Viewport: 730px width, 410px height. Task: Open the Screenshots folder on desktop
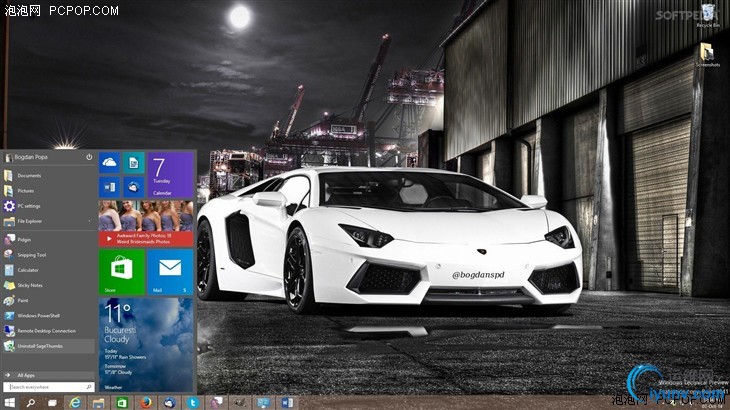707,54
